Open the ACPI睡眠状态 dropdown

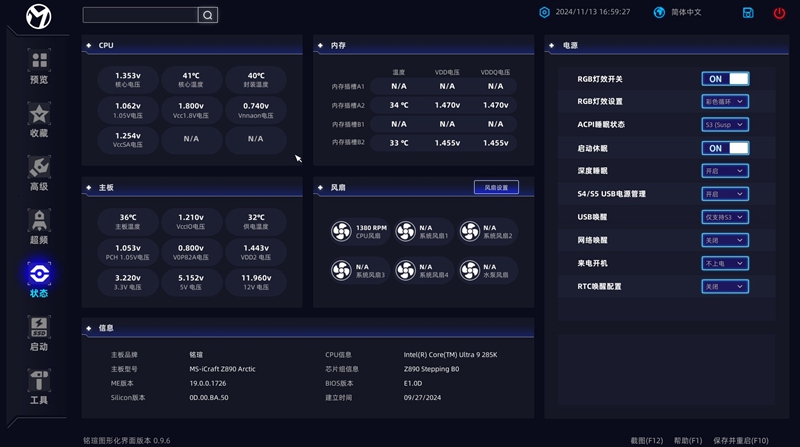725,125
